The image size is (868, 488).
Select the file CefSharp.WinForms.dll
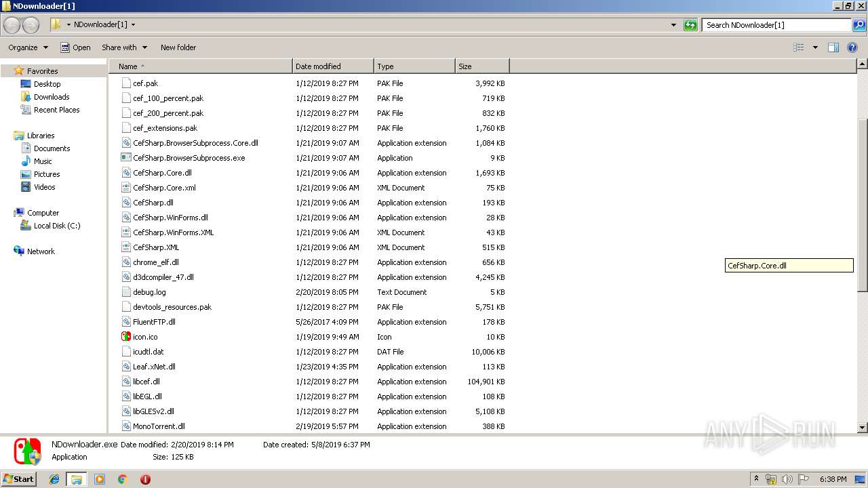click(170, 218)
